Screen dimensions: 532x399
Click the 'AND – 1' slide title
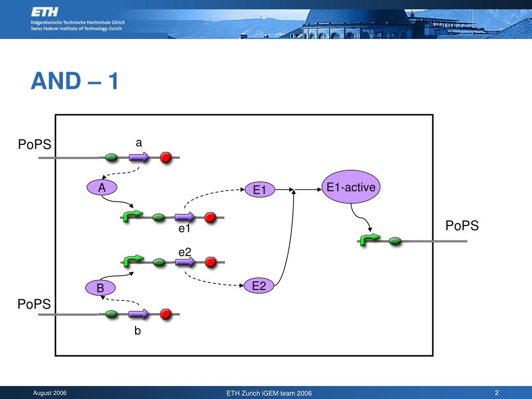(75, 81)
